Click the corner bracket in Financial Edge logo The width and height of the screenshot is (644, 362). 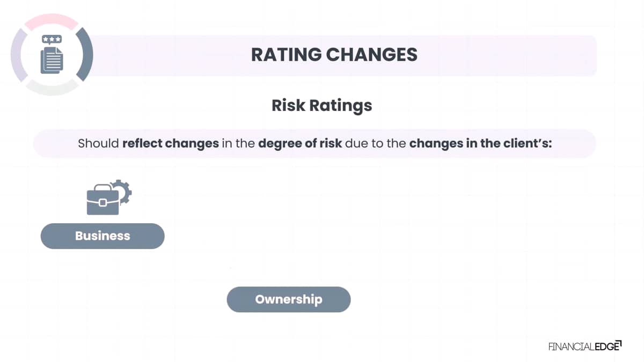pos(619,343)
